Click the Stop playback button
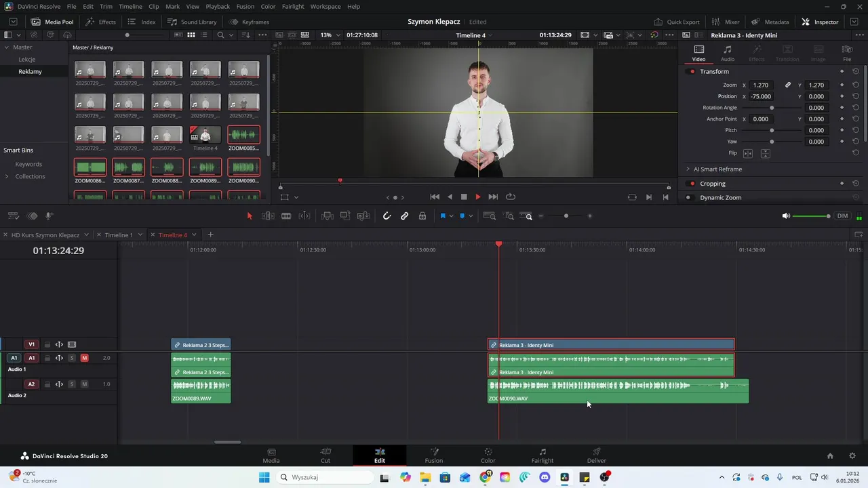This screenshot has width=868, height=488. (x=464, y=197)
